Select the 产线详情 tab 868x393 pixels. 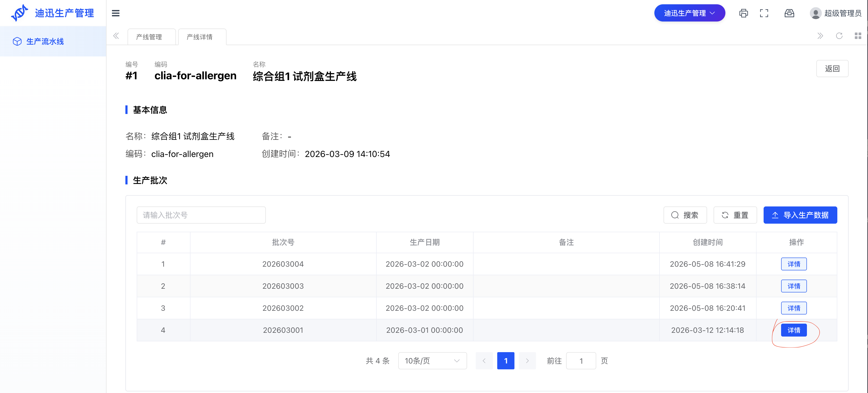(202, 37)
